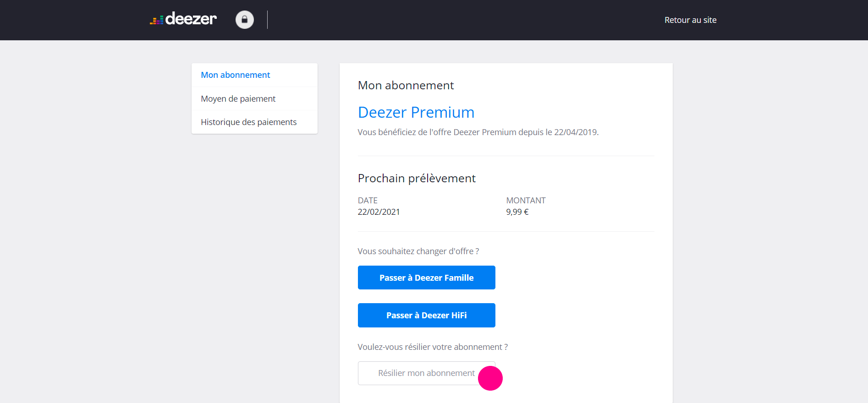
Task: Select Moyen de paiement in sidebar
Action: coord(254,98)
